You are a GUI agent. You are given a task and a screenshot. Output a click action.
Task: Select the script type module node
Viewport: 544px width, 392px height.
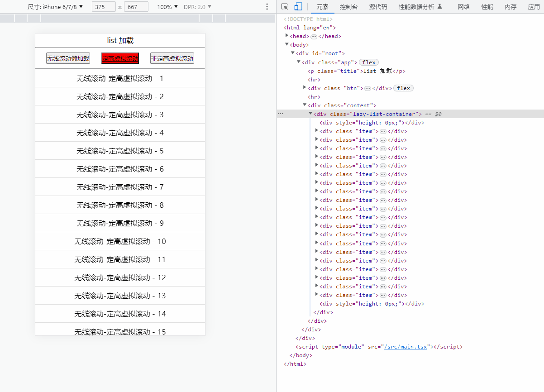tap(379, 347)
